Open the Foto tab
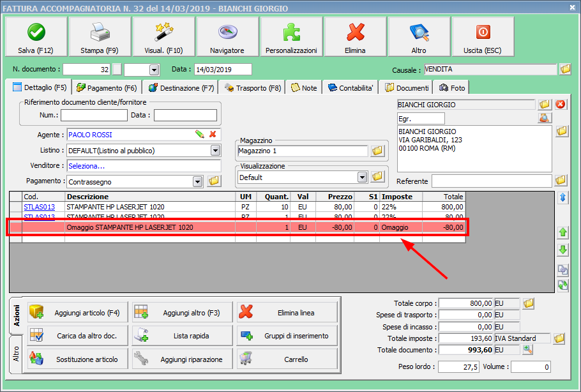 point(451,88)
